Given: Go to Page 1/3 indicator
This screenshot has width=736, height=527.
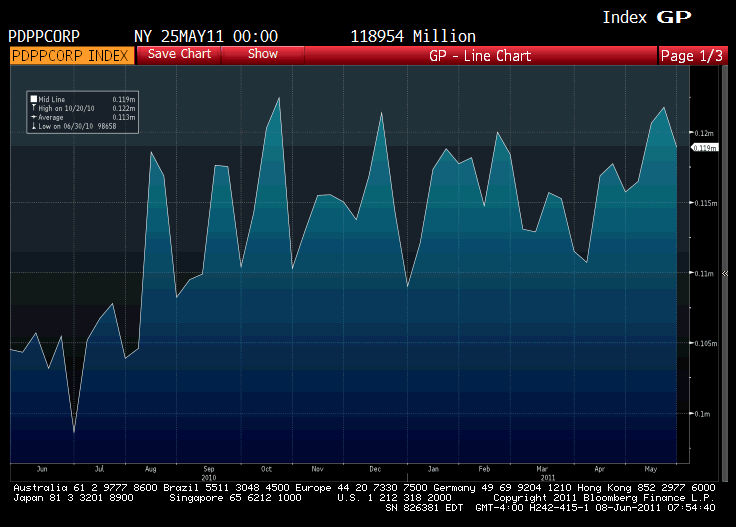Looking at the screenshot, I should point(692,56).
